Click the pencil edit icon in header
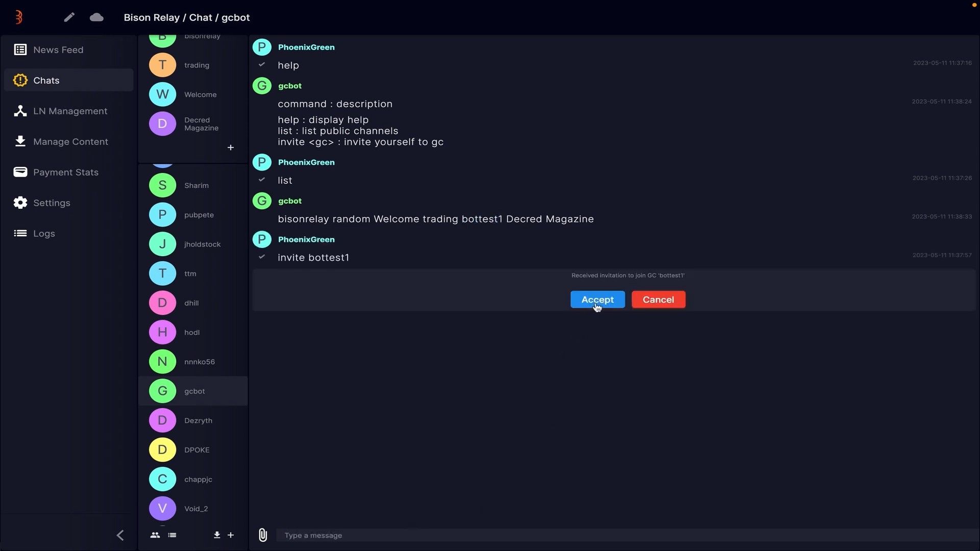Screen dimensions: 980x551 coord(69,17)
